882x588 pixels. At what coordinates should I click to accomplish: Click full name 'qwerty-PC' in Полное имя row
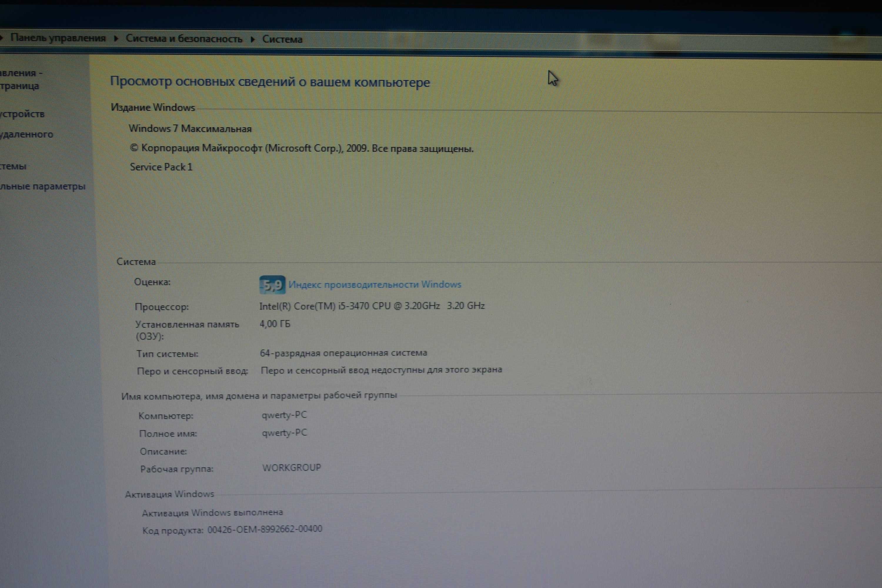click(x=284, y=433)
